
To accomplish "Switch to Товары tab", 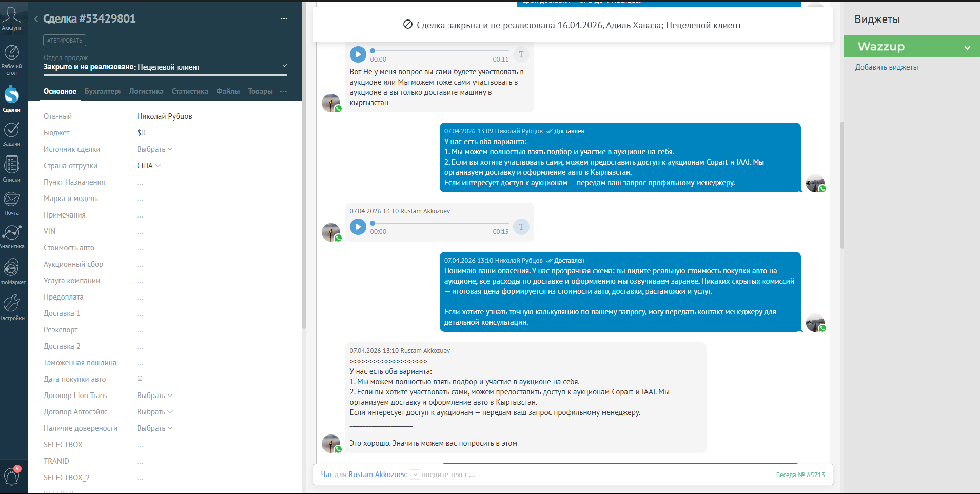I will [260, 91].
